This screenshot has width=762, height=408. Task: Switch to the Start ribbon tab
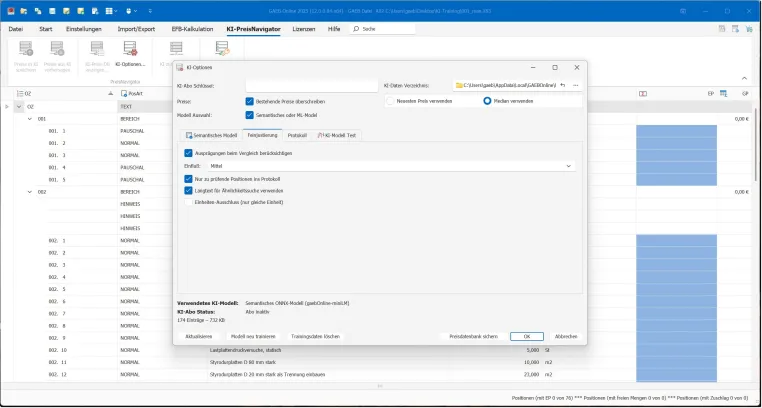46,29
